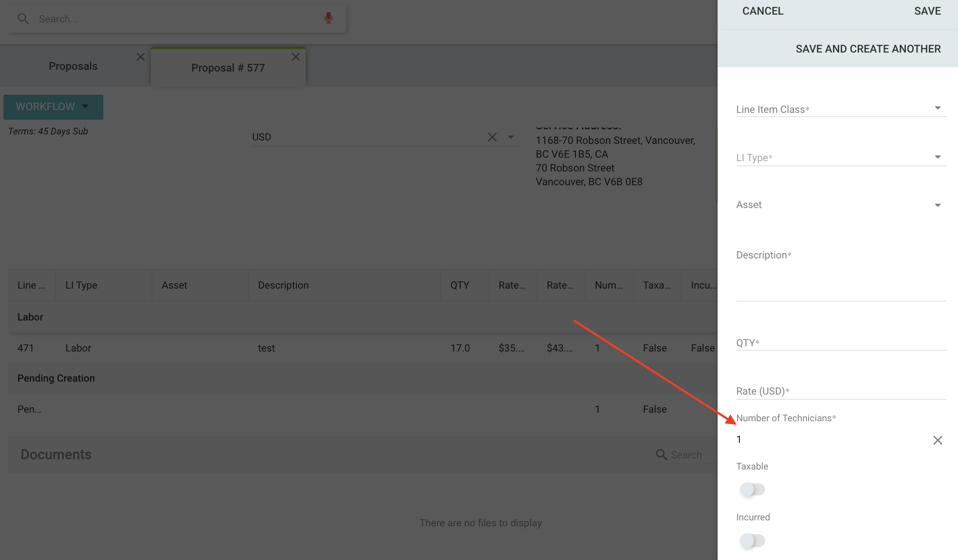Clear the USD currency selection
This screenshot has height=560, width=958.
click(x=492, y=137)
